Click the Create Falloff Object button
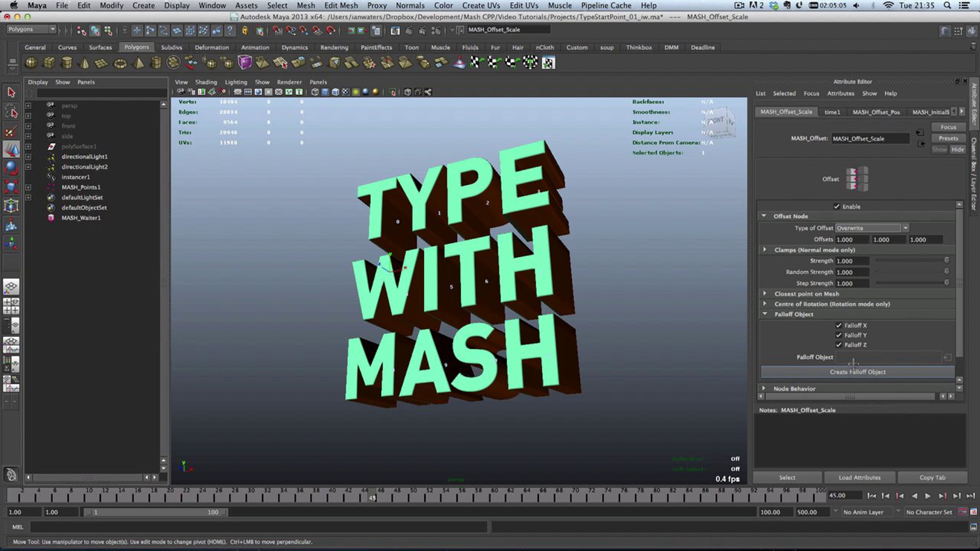The height and width of the screenshot is (551, 980). [857, 372]
